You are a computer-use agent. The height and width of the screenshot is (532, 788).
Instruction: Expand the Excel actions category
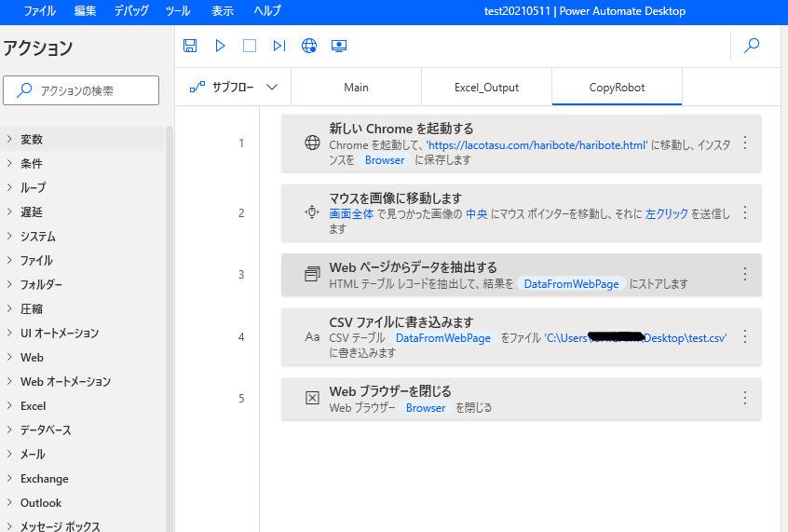[33, 406]
